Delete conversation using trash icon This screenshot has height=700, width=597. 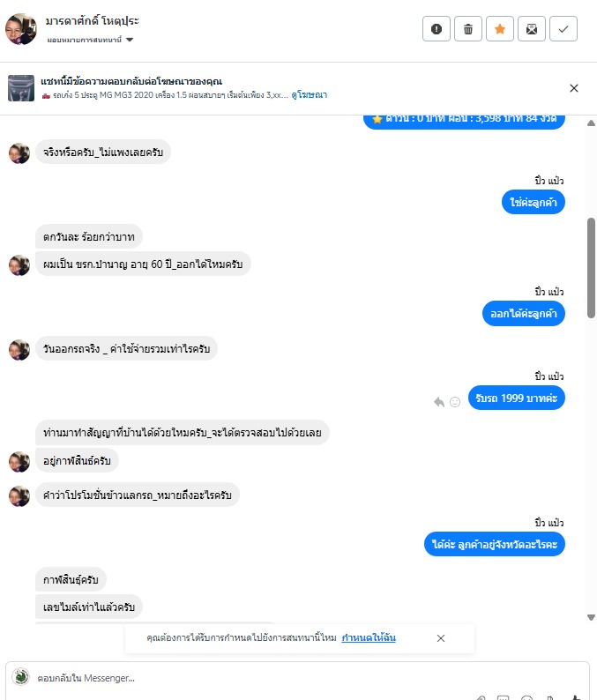468,29
